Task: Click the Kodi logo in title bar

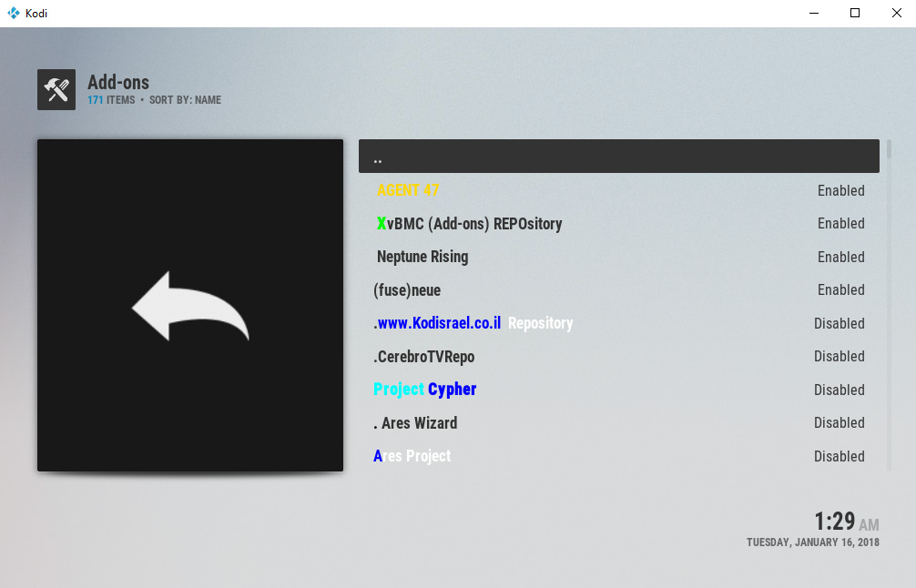Action: pyautogui.click(x=14, y=13)
